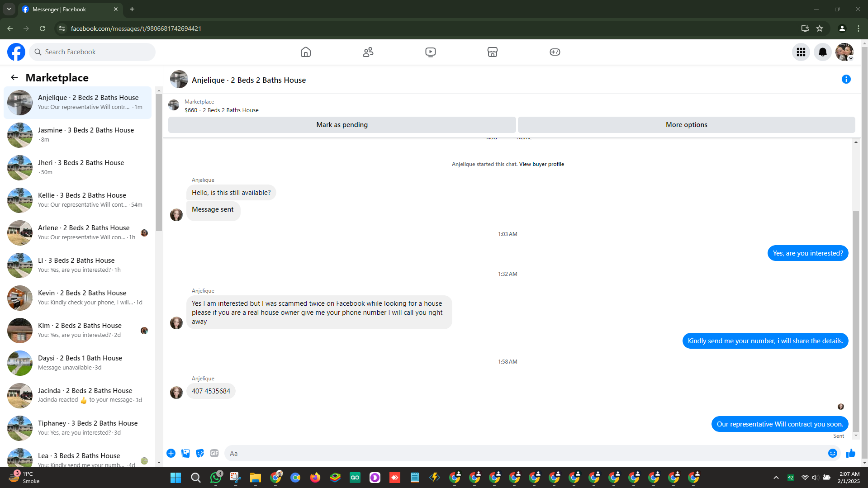Open Kellie 3 Beds 2 Baths chat

(x=78, y=200)
